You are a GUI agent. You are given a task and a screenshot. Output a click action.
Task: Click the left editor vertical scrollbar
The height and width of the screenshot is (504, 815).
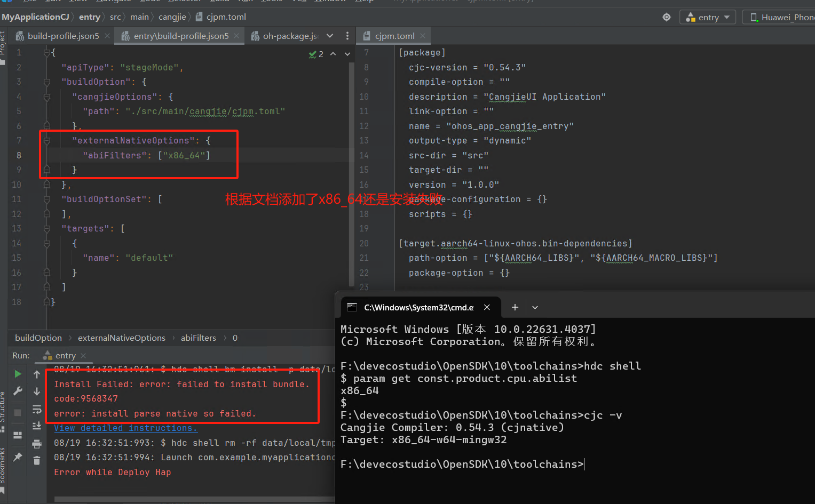(x=352, y=174)
